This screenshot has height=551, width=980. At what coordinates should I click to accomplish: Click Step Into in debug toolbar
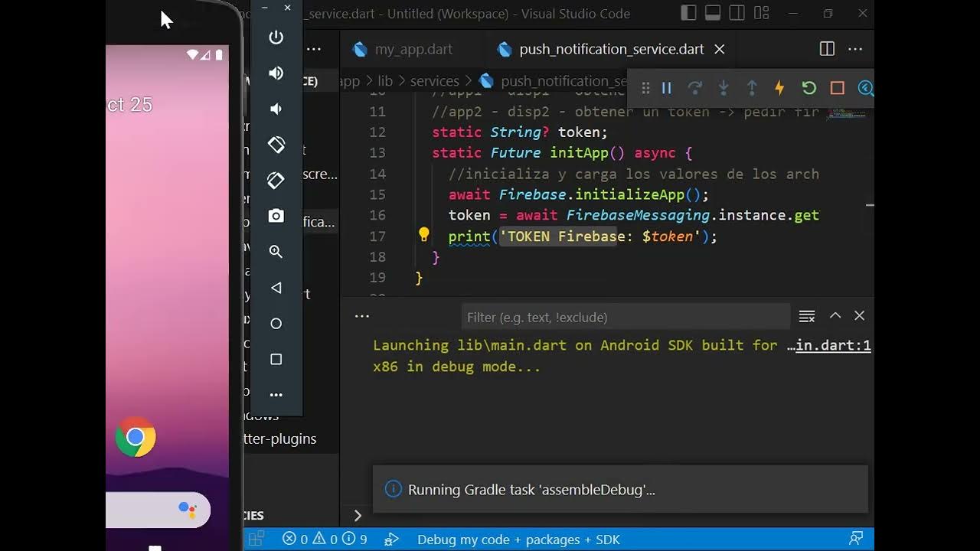tap(724, 88)
